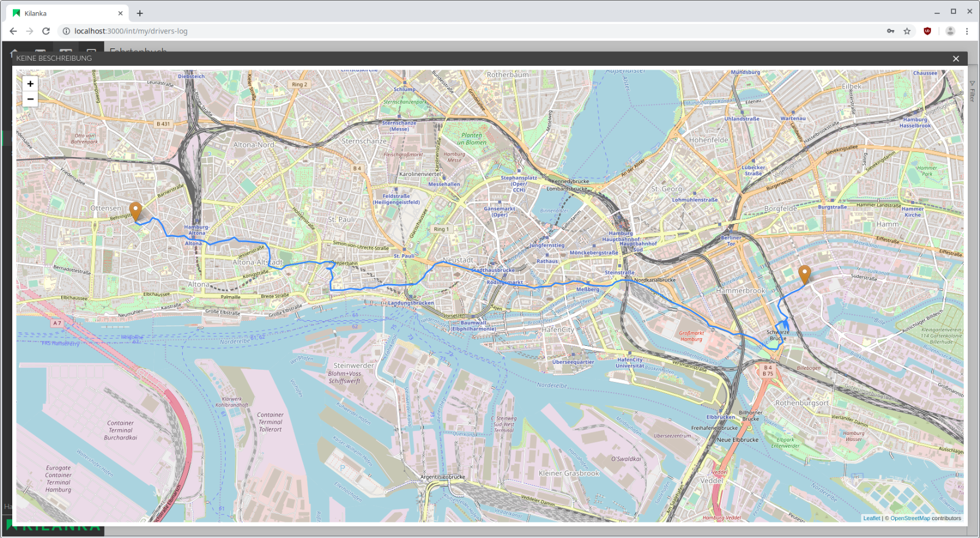
Task: Reload the drivers-log page
Action: (46, 31)
